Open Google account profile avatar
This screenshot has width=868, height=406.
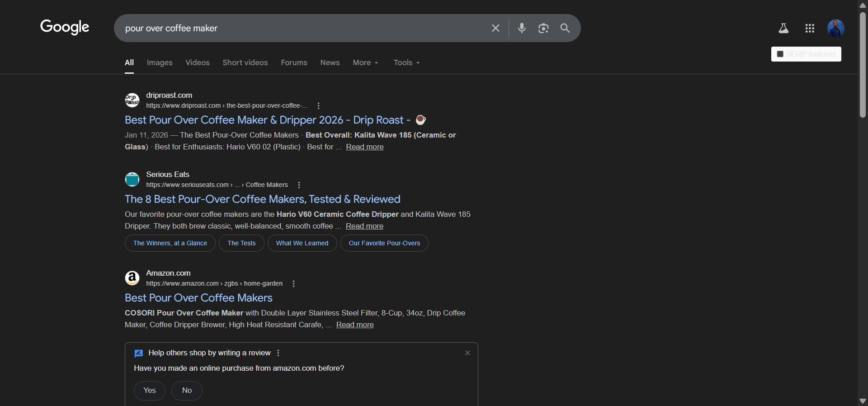[x=836, y=28]
